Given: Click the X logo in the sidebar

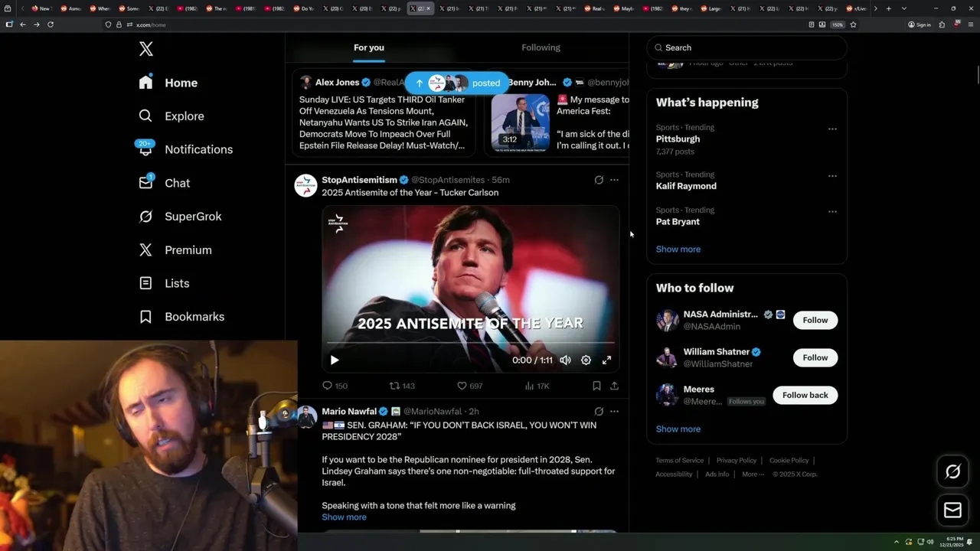Looking at the screenshot, I should [x=146, y=49].
